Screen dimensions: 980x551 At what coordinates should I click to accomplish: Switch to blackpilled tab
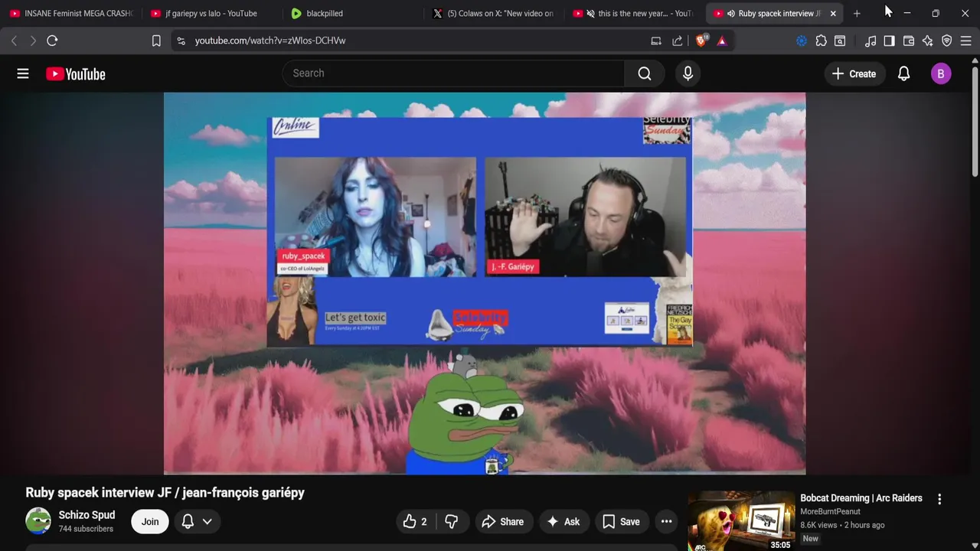click(x=352, y=13)
